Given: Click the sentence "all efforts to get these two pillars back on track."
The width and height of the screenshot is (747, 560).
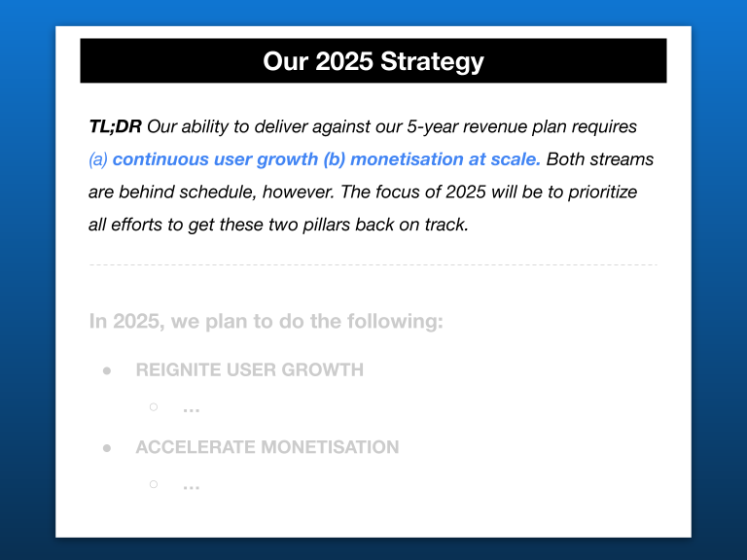Looking at the screenshot, I should [x=279, y=225].
